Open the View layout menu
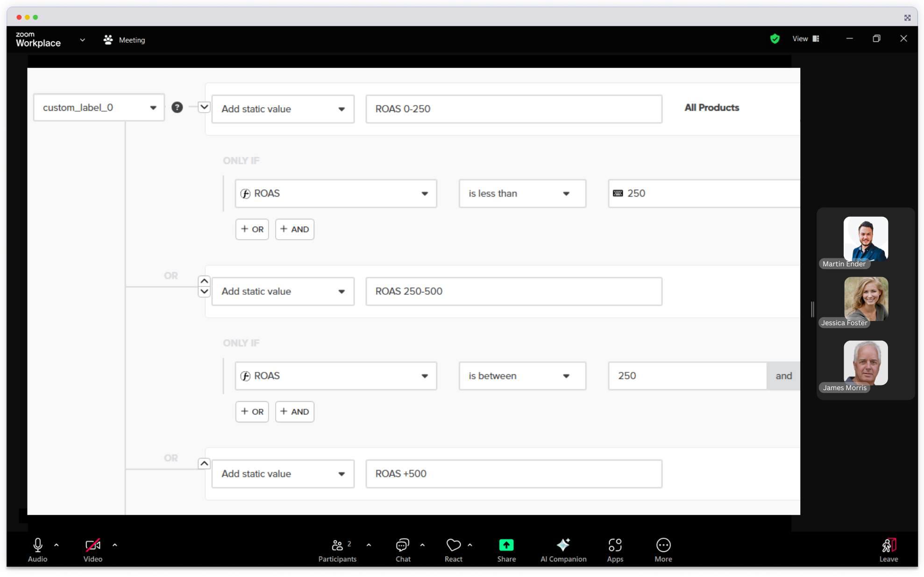Screen dimensions: 924x577 (805, 39)
